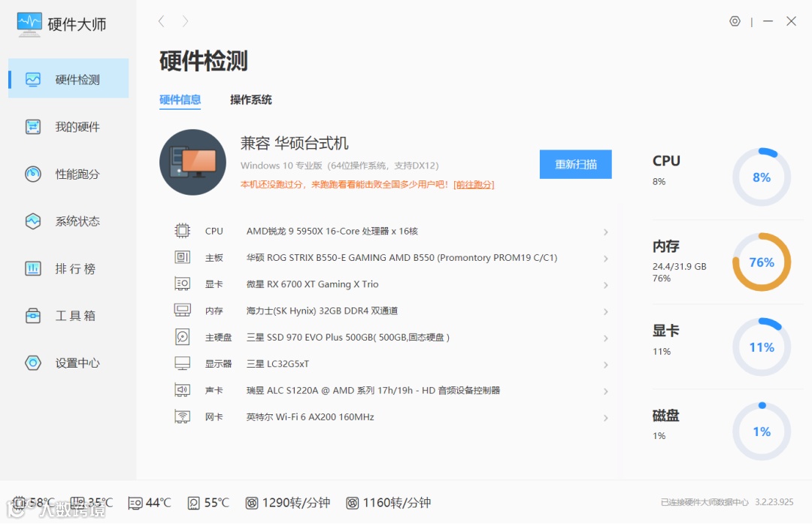The width and height of the screenshot is (812, 524).
Task: Click 显卡 usage 11% ring gauge
Action: 761,347
